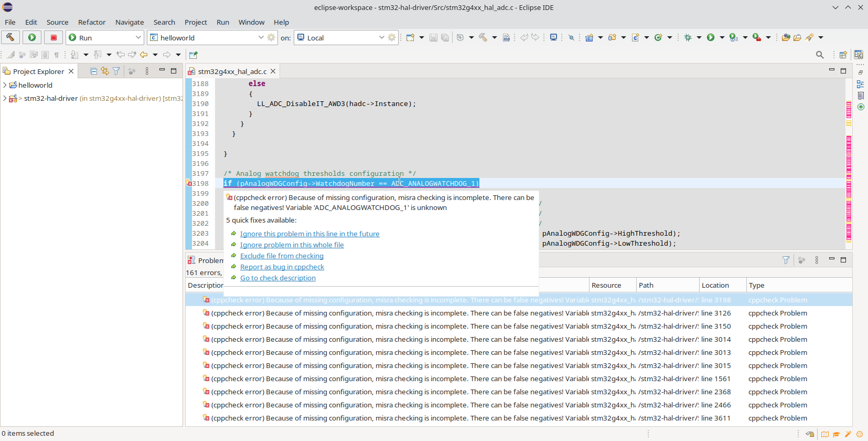Start Debug with the bug icon
Image resolution: width=868 pixels, height=441 pixels.
tap(688, 37)
